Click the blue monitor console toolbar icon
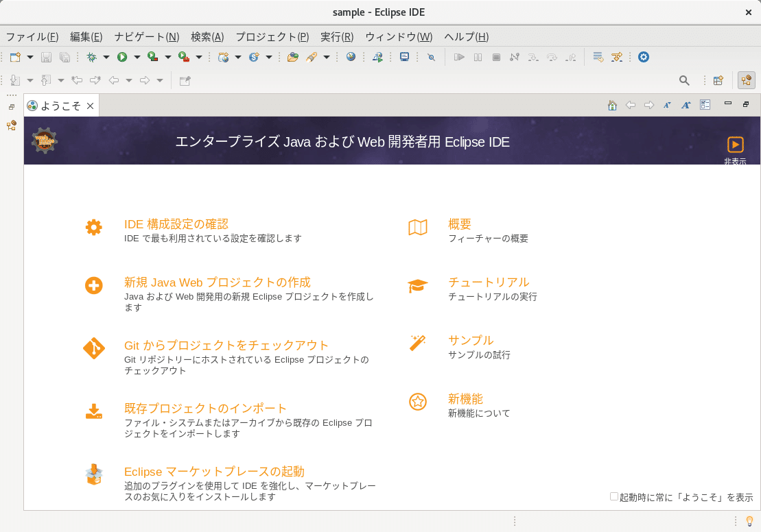Image resolution: width=761 pixels, height=532 pixels. pyautogui.click(x=404, y=57)
